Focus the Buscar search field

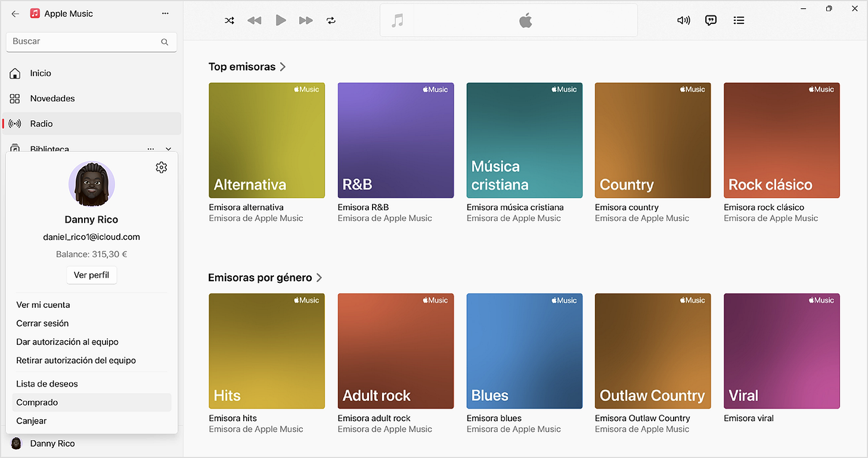tap(91, 42)
